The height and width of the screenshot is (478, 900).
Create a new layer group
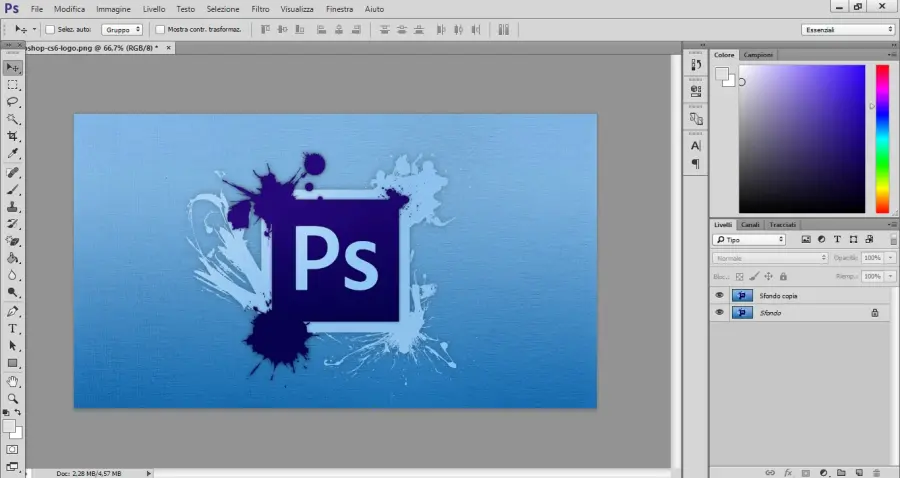click(x=841, y=473)
